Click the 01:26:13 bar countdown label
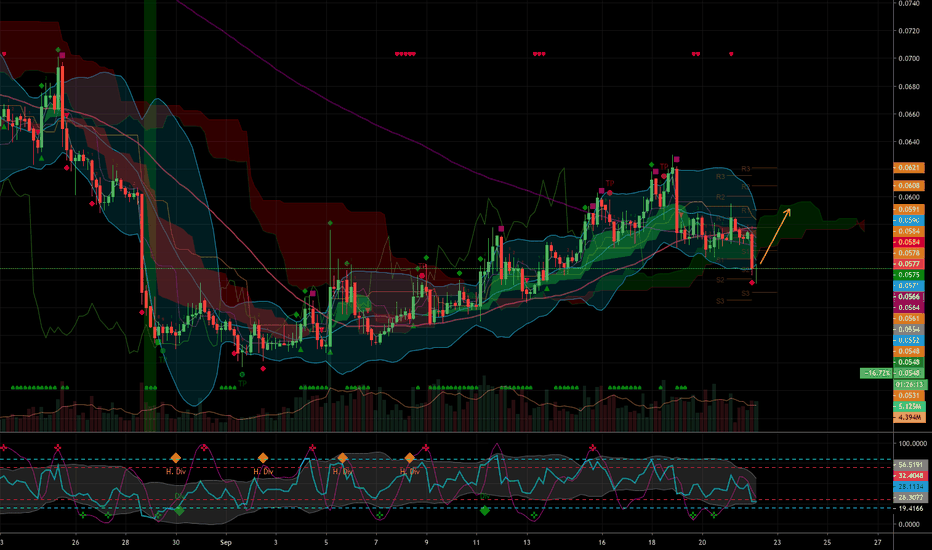This screenshot has height=550, width=932. point(910,385)
